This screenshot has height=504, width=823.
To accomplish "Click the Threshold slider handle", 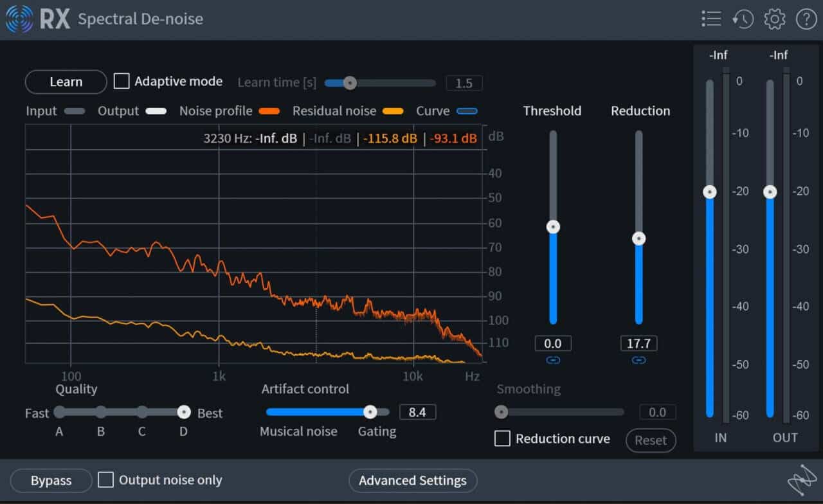I will [553, 227].
